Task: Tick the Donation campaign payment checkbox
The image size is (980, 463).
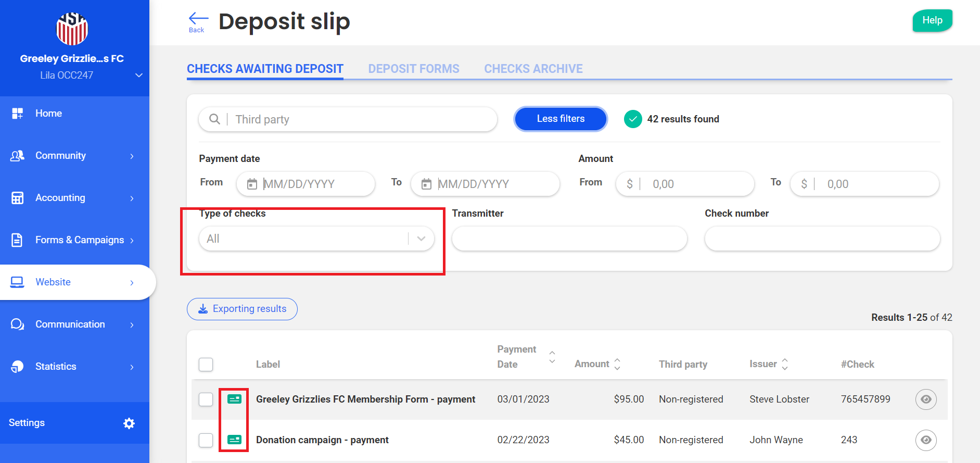Action: [206, 440]
